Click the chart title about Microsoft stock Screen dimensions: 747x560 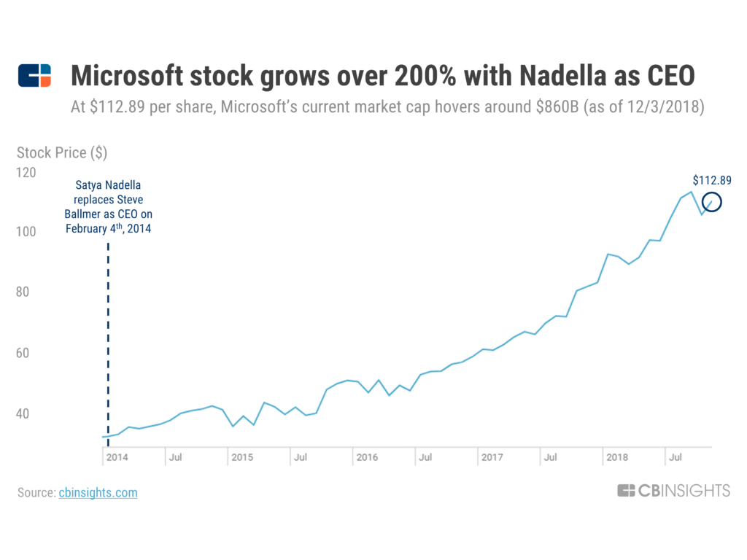click(x=383, y=76)
